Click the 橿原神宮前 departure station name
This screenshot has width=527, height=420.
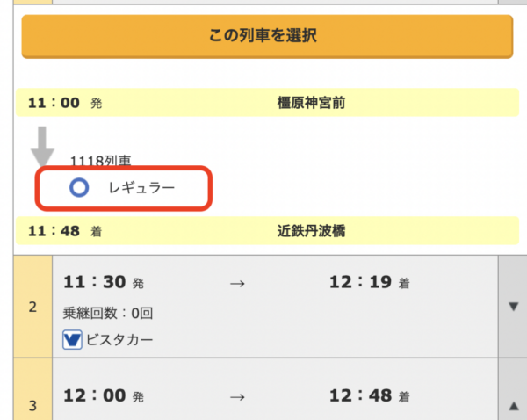click(x=310, y=104)
